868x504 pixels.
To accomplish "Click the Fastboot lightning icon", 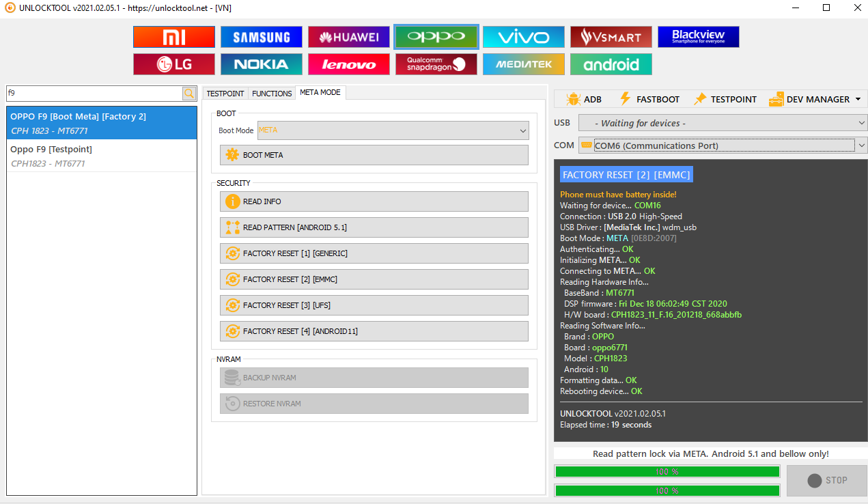I will [625, 99].
